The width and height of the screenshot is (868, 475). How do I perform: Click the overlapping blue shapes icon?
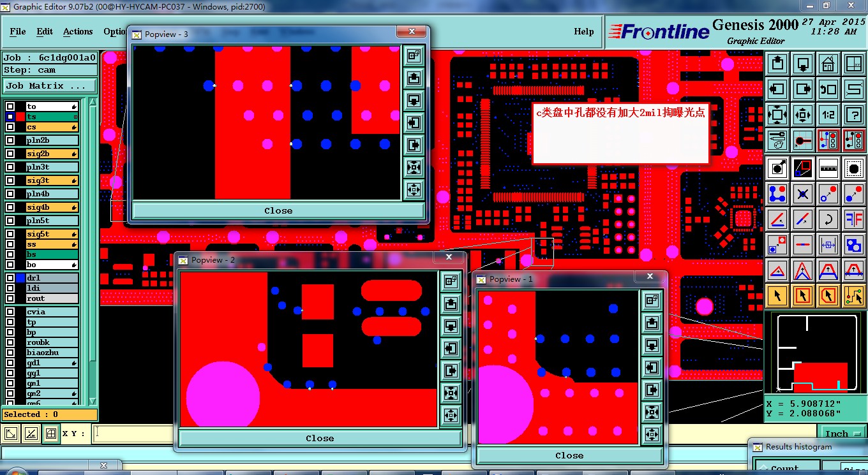853,244
